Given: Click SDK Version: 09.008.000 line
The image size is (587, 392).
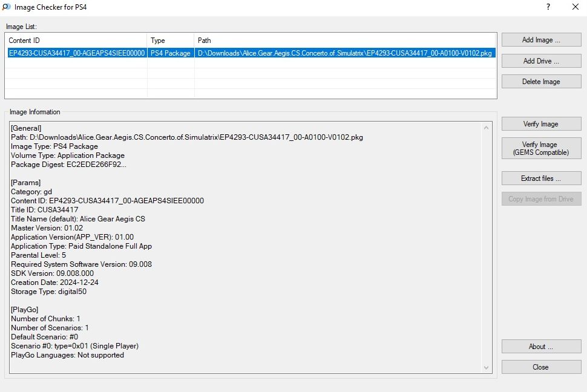Looking at the screenshot, I should coord(53,273).
